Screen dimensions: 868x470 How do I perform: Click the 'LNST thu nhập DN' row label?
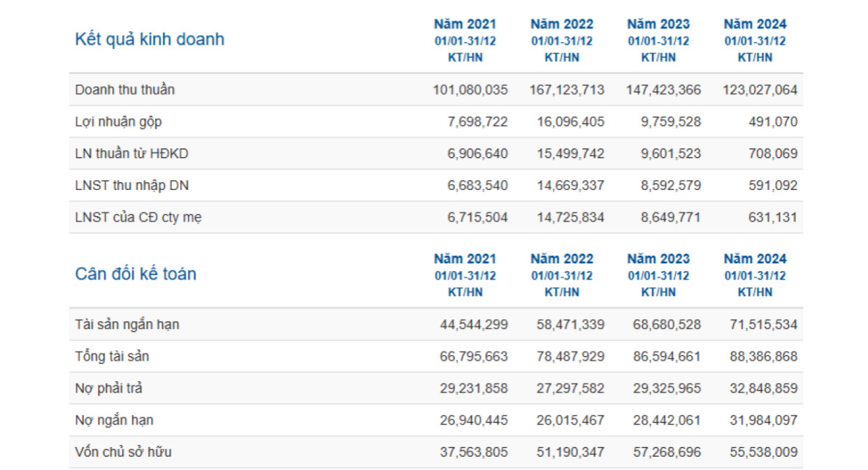coord(131,186)
